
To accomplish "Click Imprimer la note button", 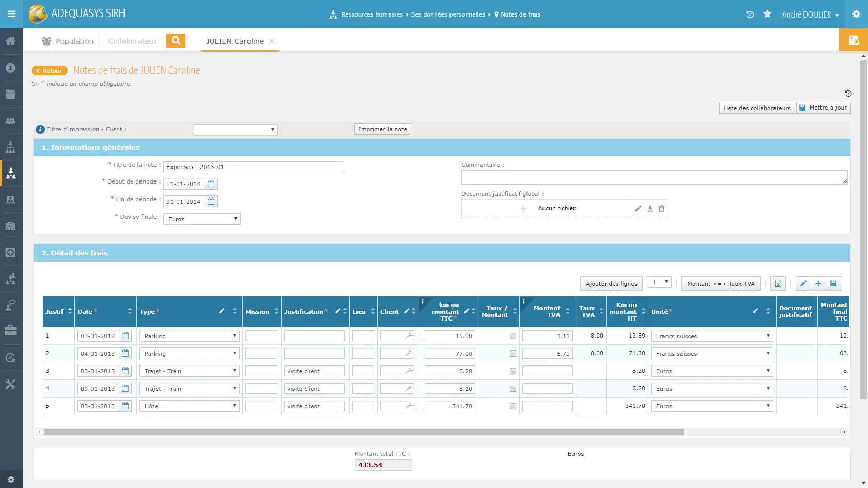I will point(383,129).
